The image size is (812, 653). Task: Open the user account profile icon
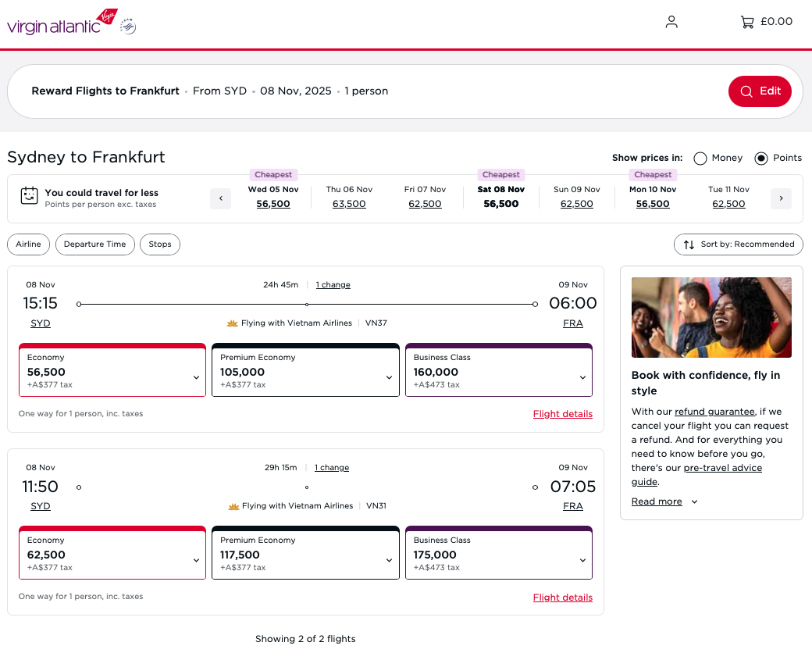click(x=671, y=22)
